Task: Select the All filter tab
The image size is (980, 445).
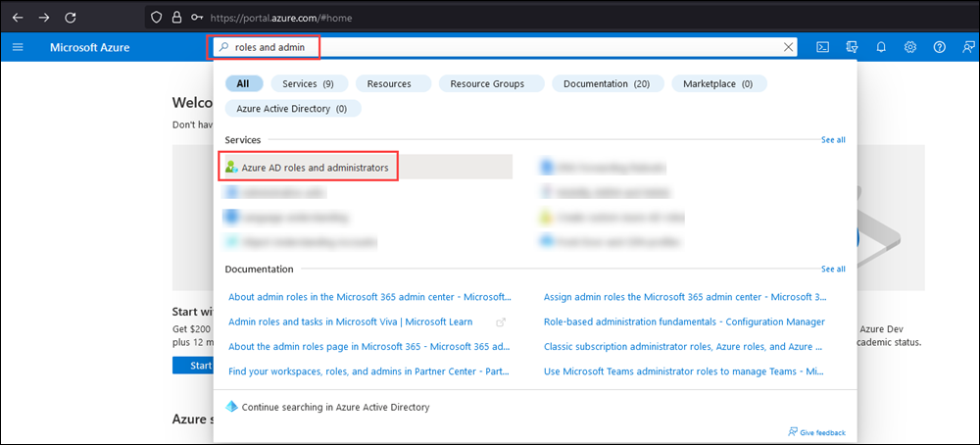Action: 242,84
